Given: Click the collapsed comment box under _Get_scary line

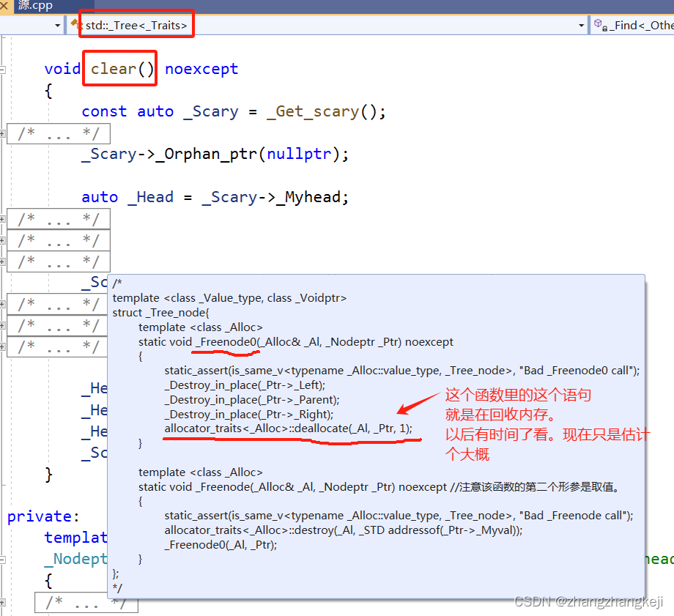Looking at the screenshot, I should [59, 134].
